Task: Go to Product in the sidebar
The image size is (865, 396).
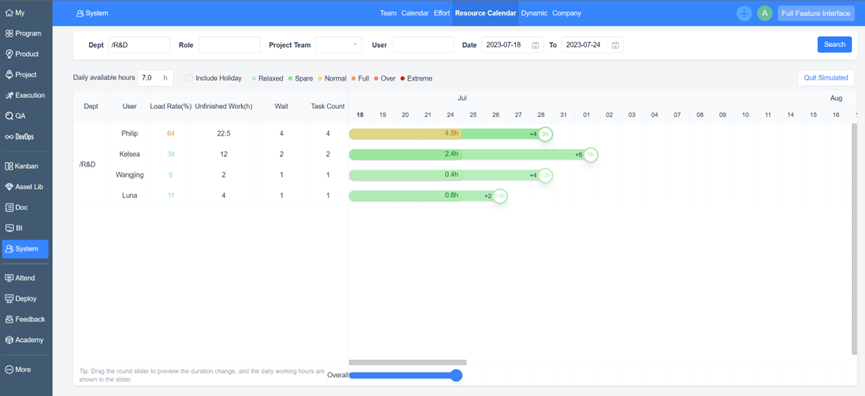Action: click(x=22, y=54)
